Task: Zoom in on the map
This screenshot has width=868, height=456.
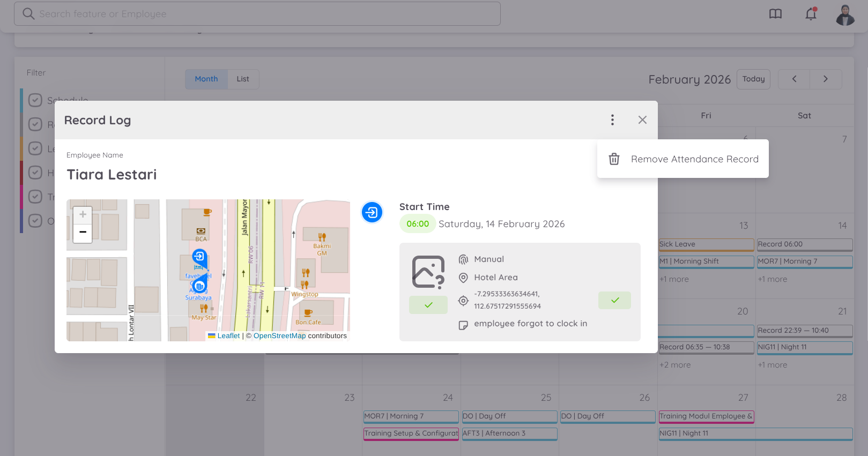Action: tap(83, 215)
